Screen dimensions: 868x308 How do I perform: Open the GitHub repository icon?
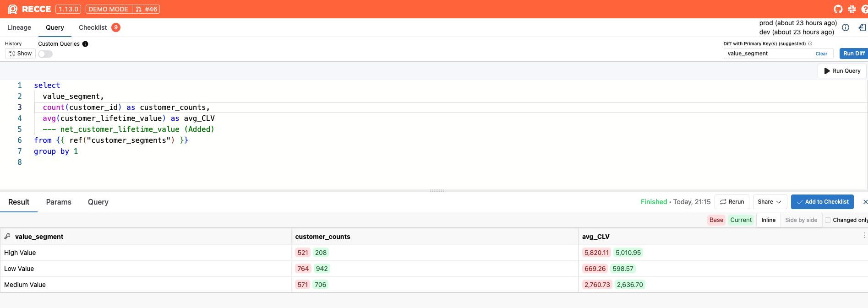click(838, 9)
